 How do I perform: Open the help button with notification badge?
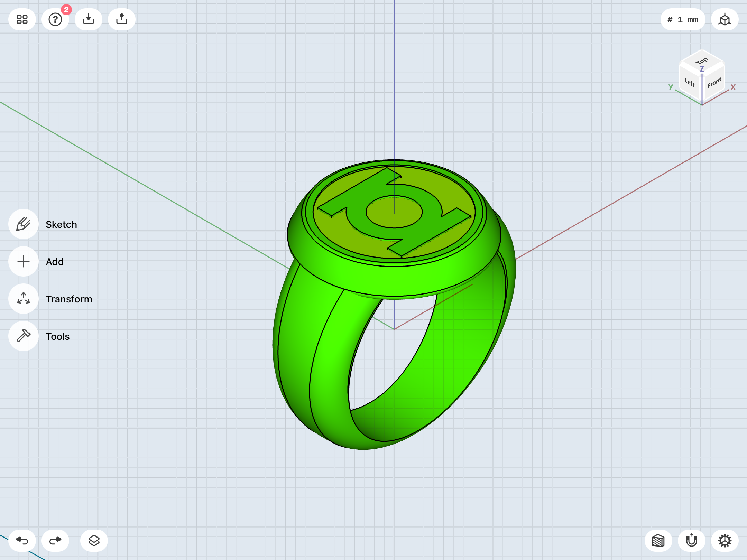55,19
